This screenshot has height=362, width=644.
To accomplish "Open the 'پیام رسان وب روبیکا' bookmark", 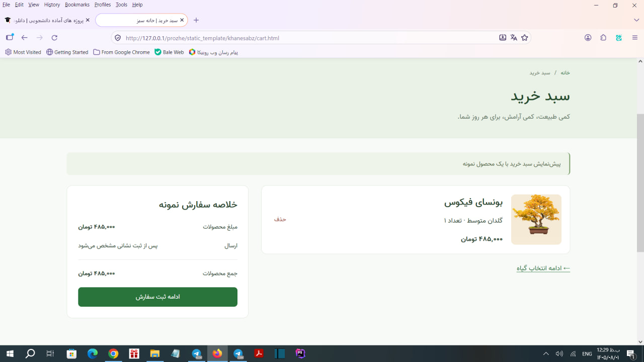I will [x=213, y=52].
